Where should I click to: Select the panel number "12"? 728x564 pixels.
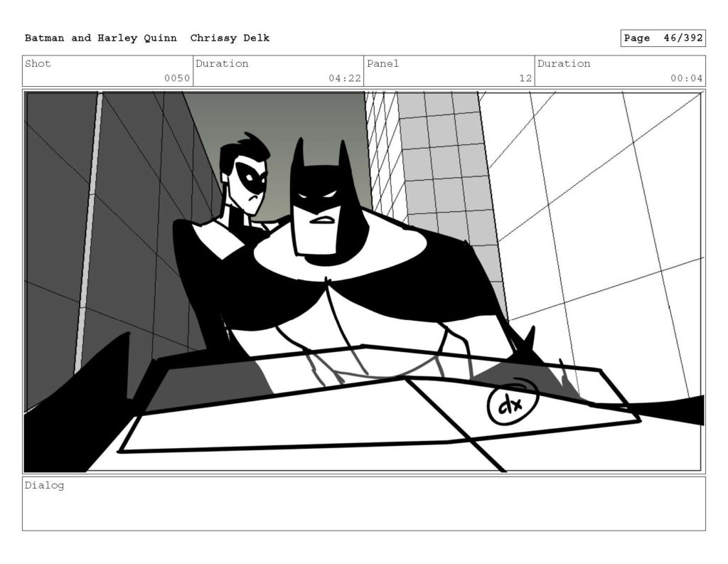525,78
